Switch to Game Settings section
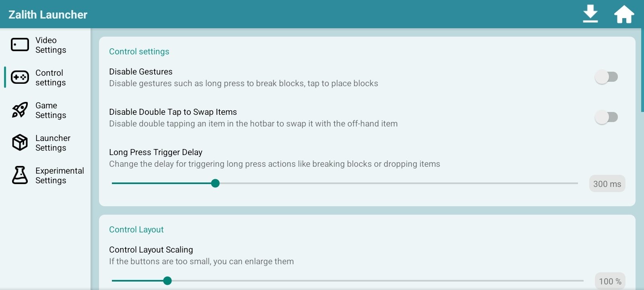This screenshot has height=290, width=644. click(x=51, y=110)
